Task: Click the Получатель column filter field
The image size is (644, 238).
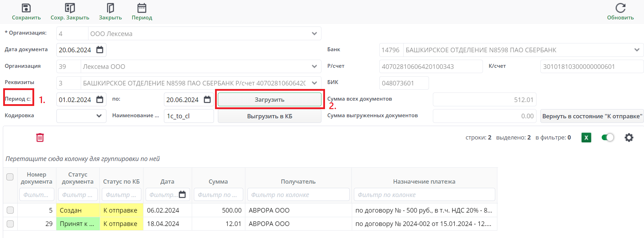Action: [x=298, y=195]
